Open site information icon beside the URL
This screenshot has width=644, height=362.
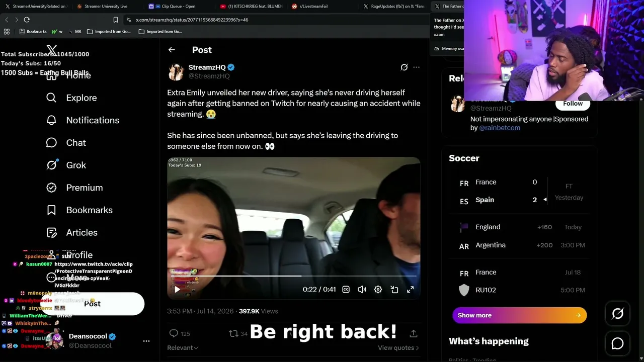click(x=129, y=20)
